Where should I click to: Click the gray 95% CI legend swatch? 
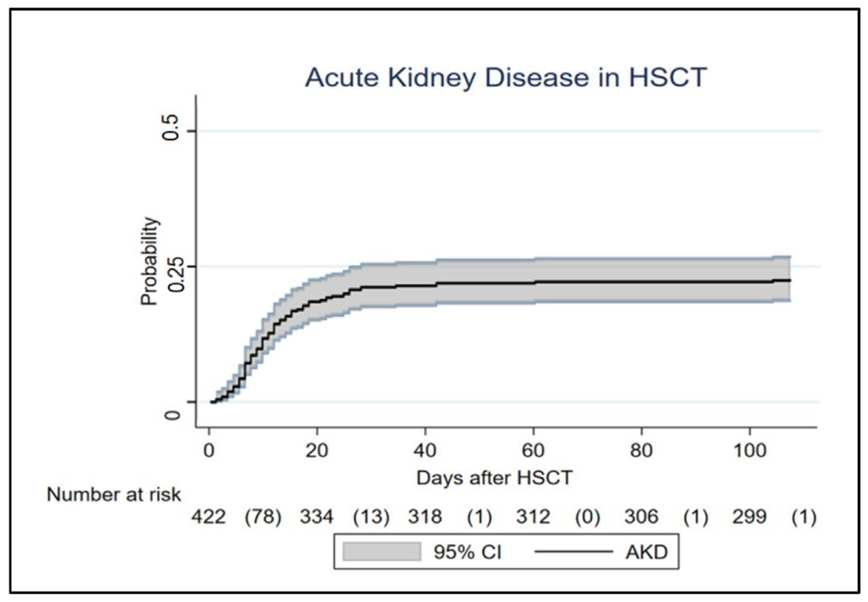pyautogui.click(x=381, y=552)
